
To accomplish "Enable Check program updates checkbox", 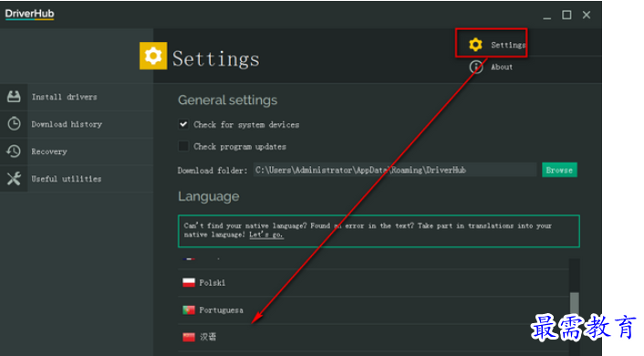I will (x=183, y=146).
